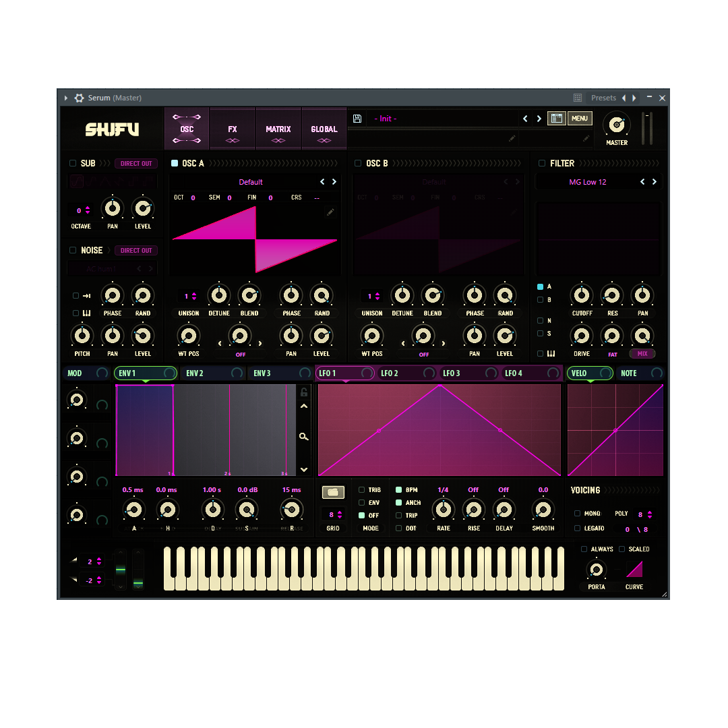The height and width of the screenshot is (728, 728).
Task: Open the MATRIX tab
Action: click(278, 128)
